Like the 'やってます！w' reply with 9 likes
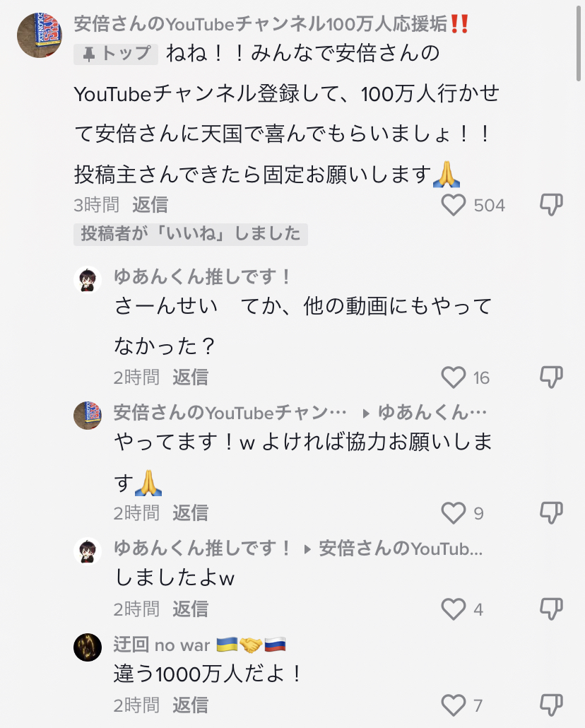 [454, 513]
